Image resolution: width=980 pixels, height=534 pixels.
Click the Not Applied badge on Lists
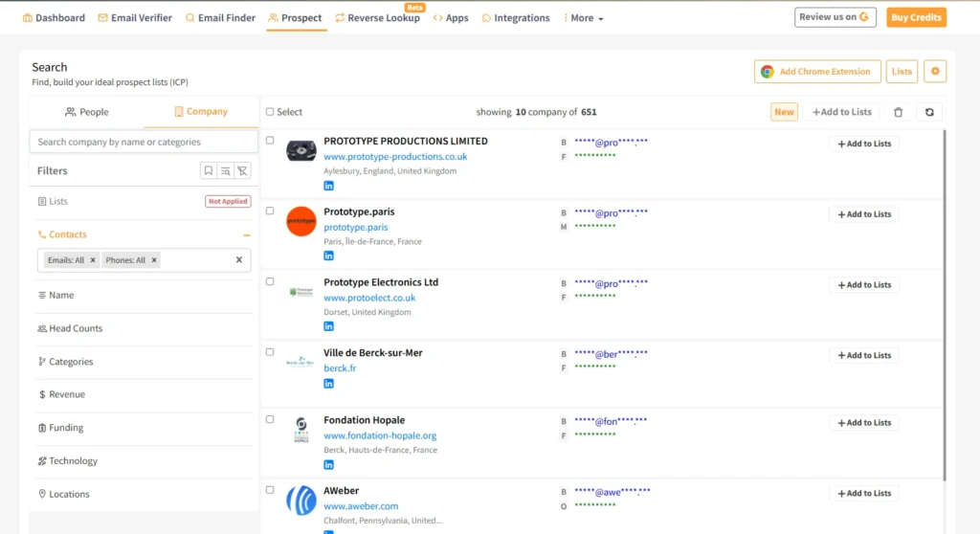click(228, 201)
